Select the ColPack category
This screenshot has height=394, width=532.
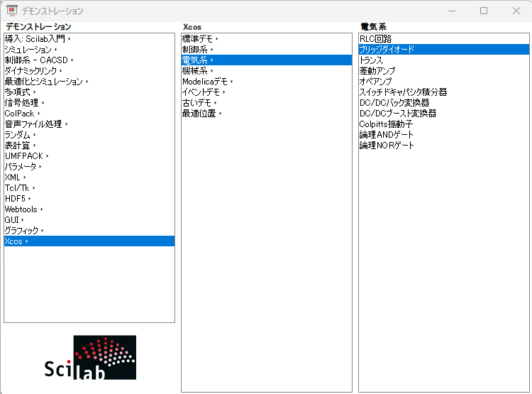(89, 114)
